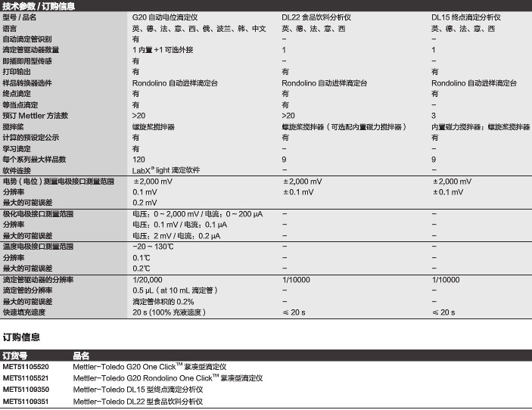Click the '技术参数 / 订购信息' header text

point(39,6)
